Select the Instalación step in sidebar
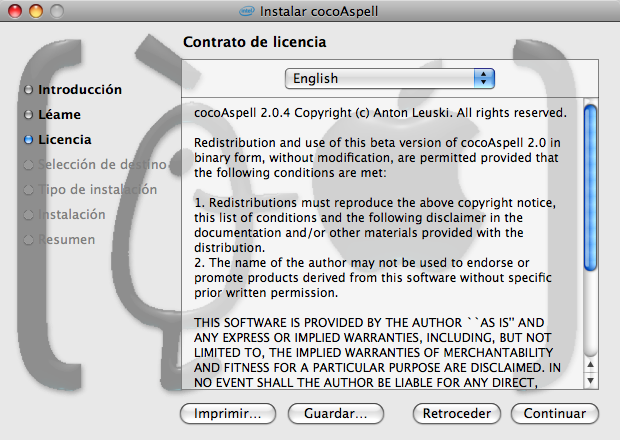This screenshot has height=440, width=620. click(x=71, y=214)
